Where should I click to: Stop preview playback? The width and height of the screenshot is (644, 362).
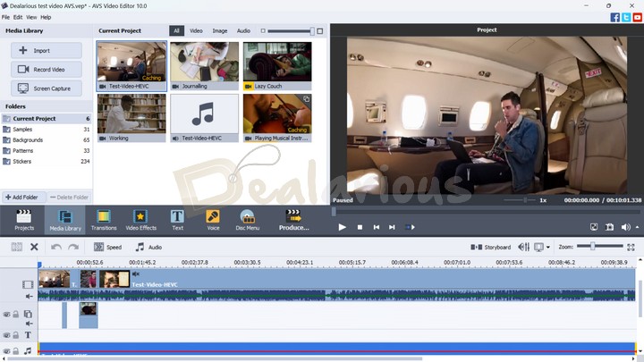pyautogui.click(x=360, y=227)
